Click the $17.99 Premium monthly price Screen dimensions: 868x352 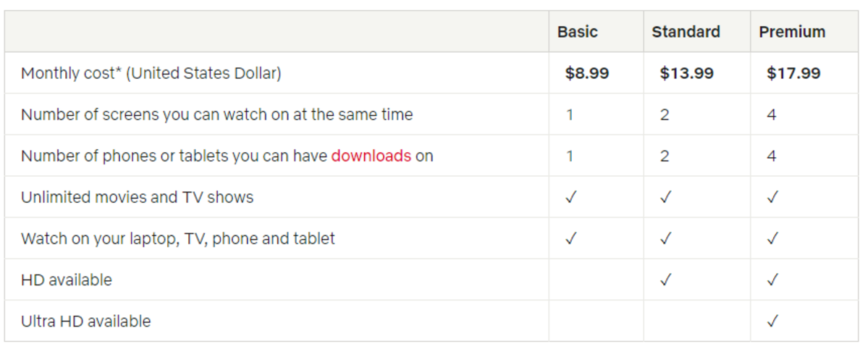(793, 73)
